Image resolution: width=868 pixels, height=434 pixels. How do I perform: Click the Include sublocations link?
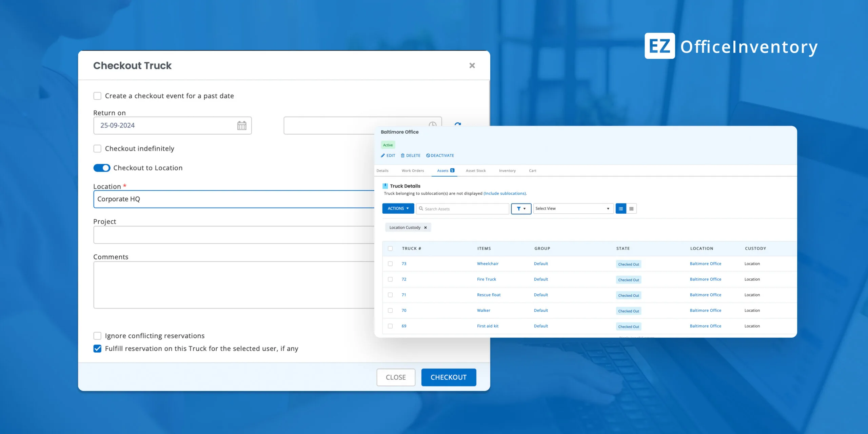[x=505, y=194]
